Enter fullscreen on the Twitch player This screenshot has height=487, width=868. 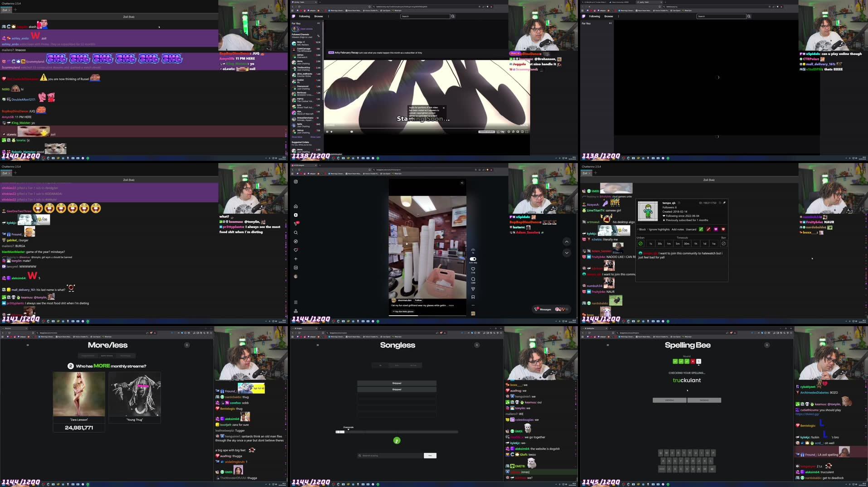[527, 132]
